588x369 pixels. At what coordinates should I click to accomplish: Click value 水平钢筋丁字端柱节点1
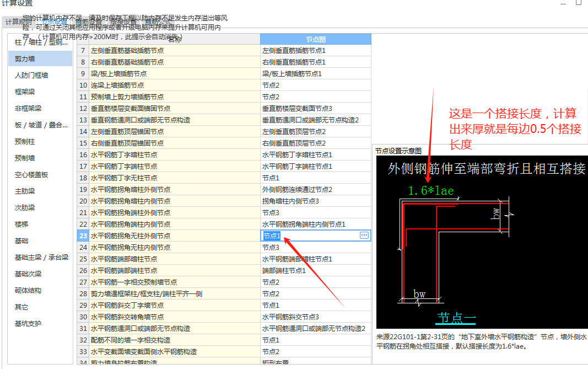click(316, 166)
